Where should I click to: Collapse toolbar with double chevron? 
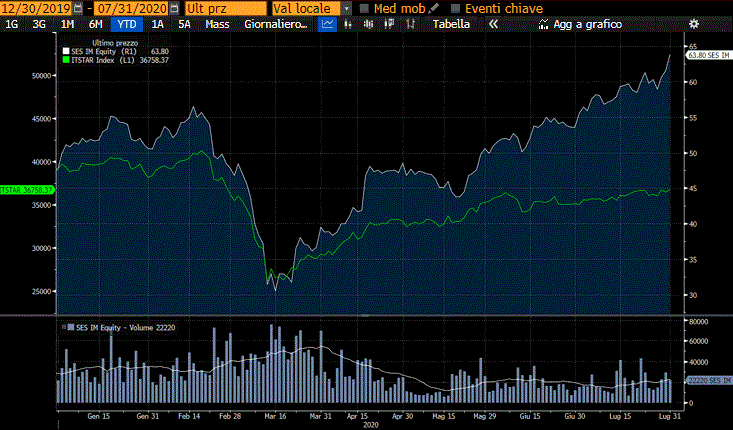[x=493, y=24]
